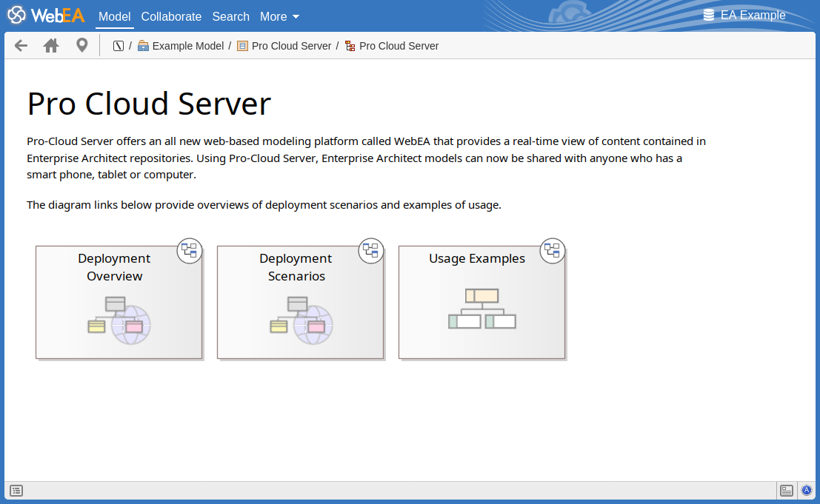Click the back arrow navigation icon

coord(21,46)
